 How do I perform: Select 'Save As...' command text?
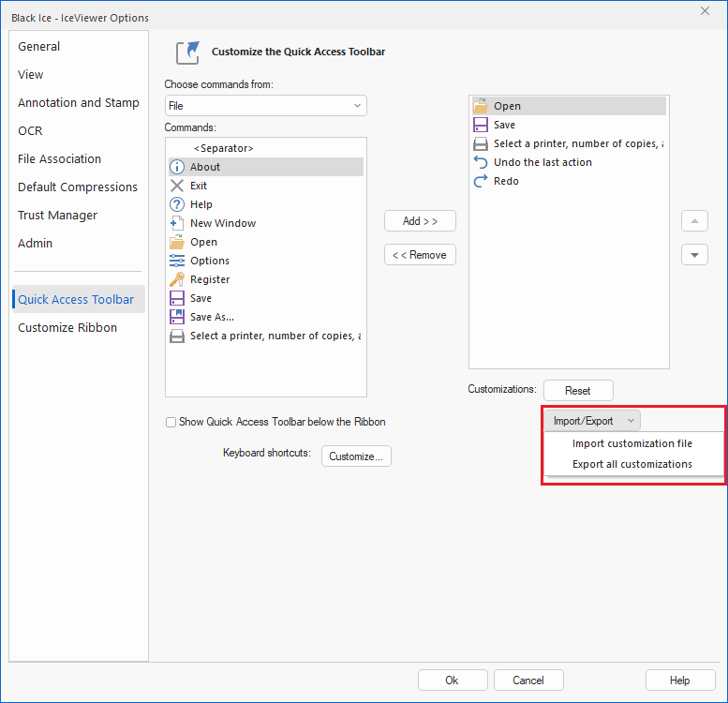[212, 317]
